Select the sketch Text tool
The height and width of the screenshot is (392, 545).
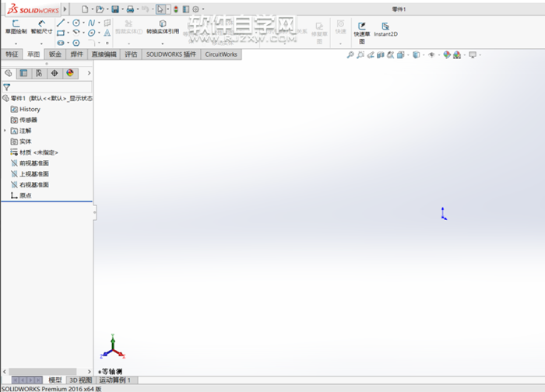[x=107, y=33]
